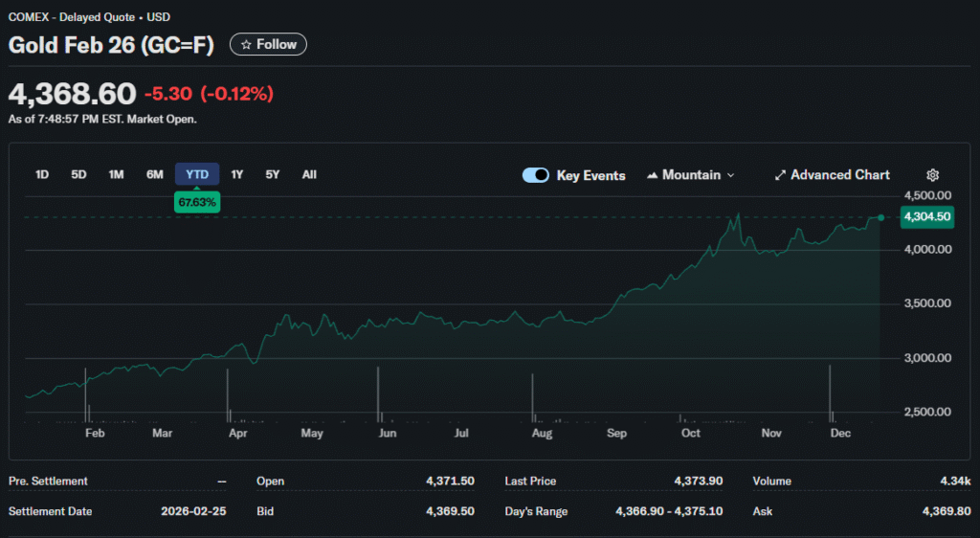Click the expand arrows icon beside Advanced Chart
Viewport: 980px width, 538px height.
click(780, 175)
